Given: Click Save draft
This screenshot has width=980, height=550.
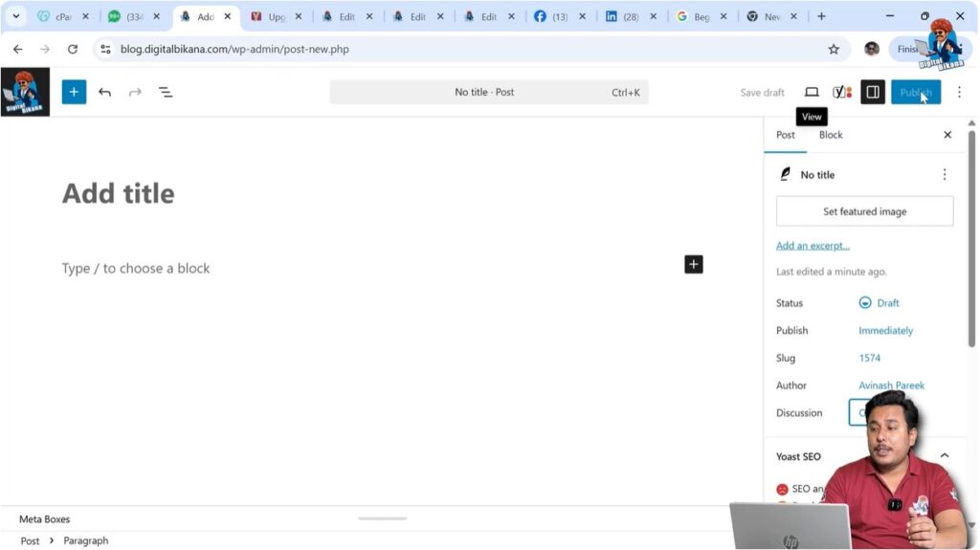Looking at the screenshot, I should pos(762,93).
